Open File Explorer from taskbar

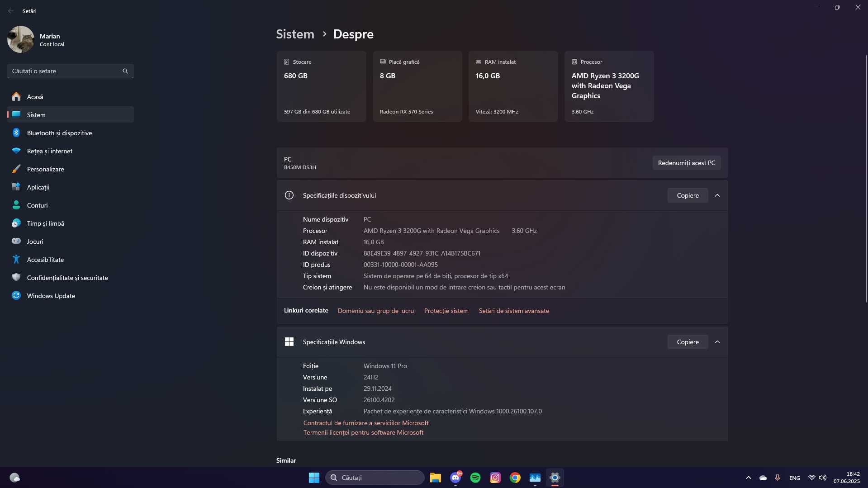click(x=435, y=478)
